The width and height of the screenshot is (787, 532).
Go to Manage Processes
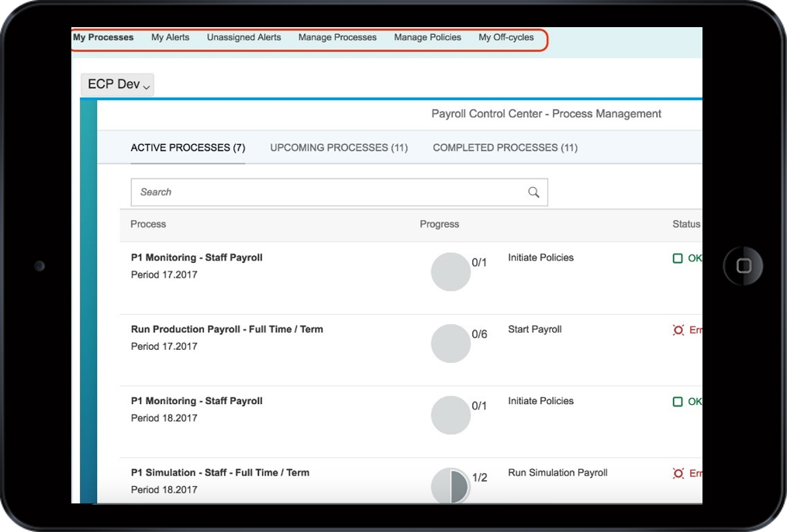[337, 37]
